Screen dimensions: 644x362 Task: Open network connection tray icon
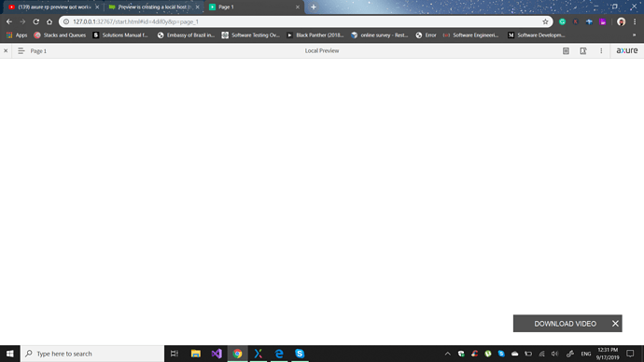click(541, 354)
